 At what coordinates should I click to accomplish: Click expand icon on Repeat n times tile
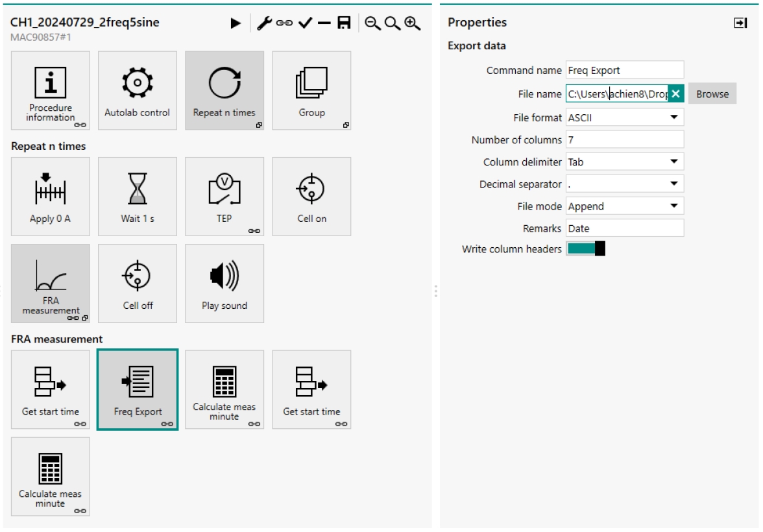pyautogui.click(x=259, y=125)
